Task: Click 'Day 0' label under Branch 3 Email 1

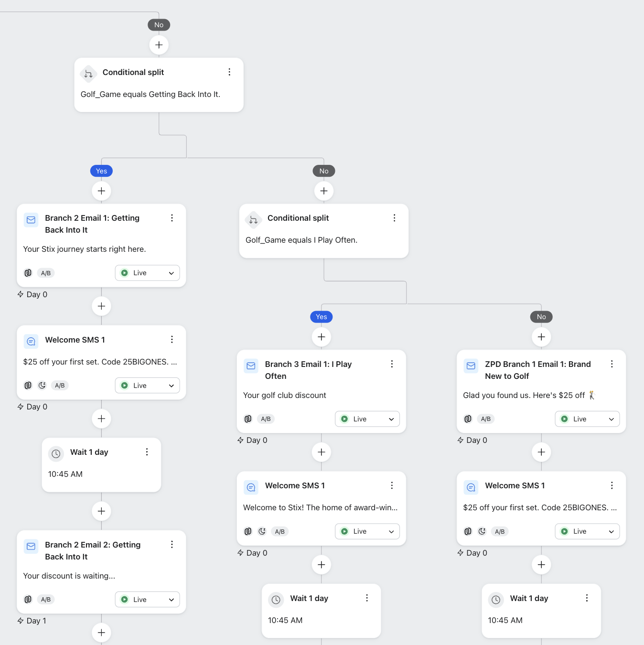Action: pyautogui.click(x=257, y=440)
